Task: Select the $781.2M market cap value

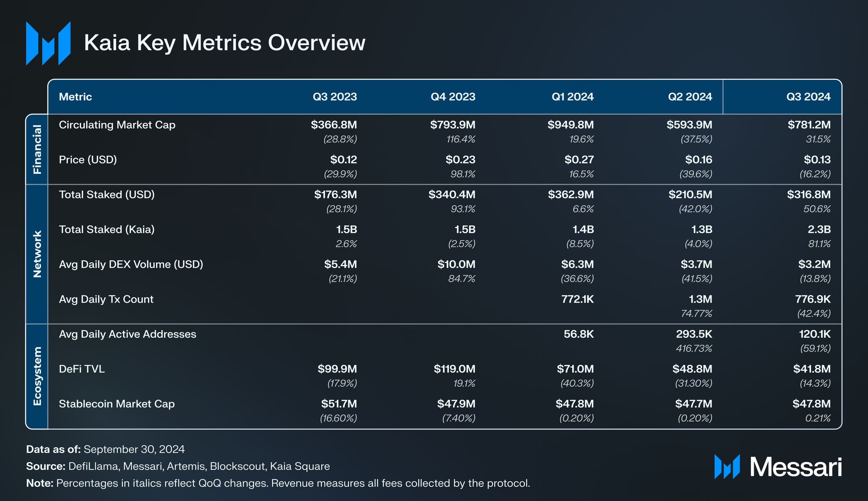Action: tap(809, 125)
